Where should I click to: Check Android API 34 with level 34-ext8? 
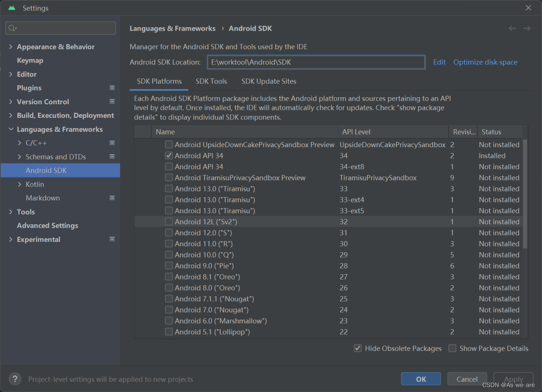point(169,166)
